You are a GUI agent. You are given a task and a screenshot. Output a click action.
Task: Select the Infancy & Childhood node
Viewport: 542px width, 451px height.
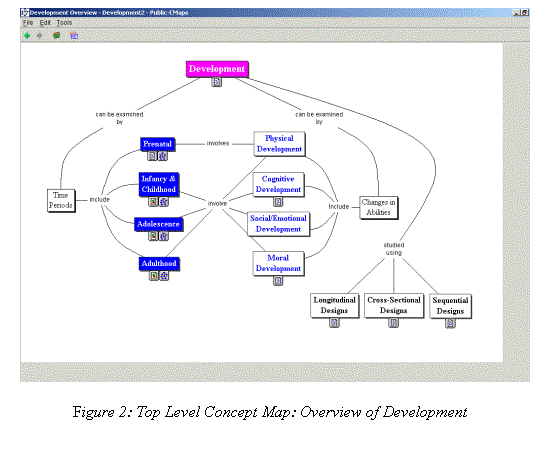pyautogui.click(x=159, y=184)
